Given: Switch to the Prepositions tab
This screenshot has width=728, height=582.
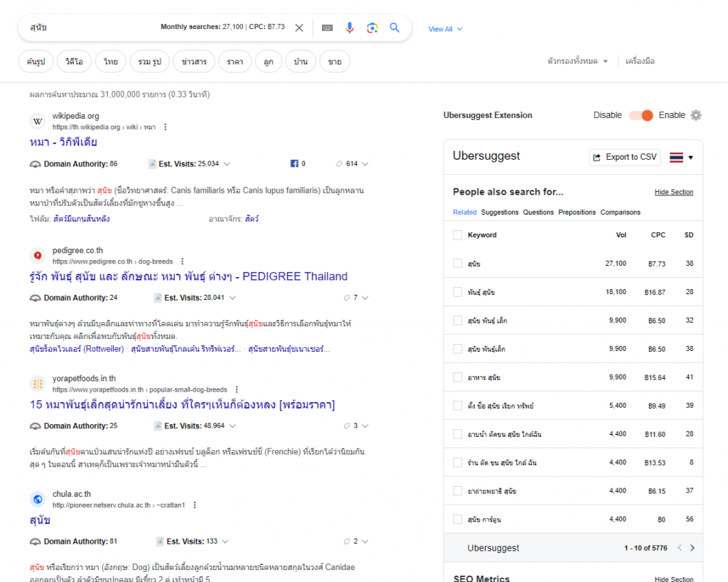Looking at the screenshot, I should pyautogui.click(x=577, y=212).
